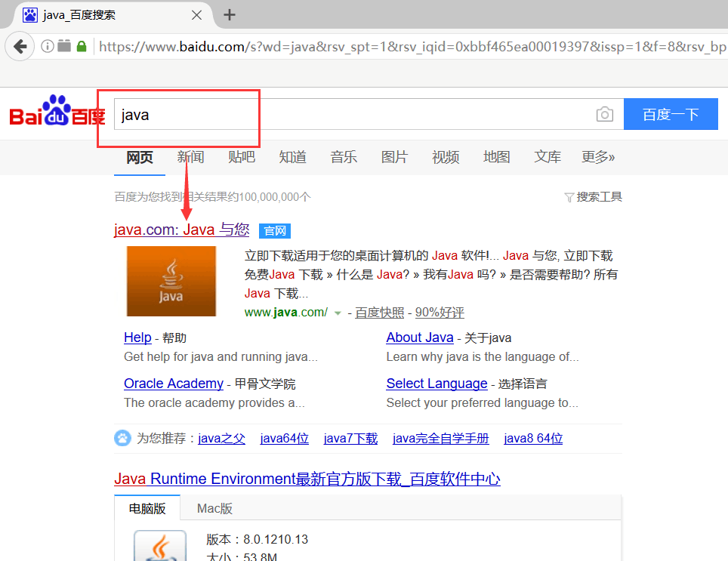Click the green www.java.com/ URL
Image resolution: width=728 pixels, height=561 pixels.
pyautogui.click(x=286, y=313)
